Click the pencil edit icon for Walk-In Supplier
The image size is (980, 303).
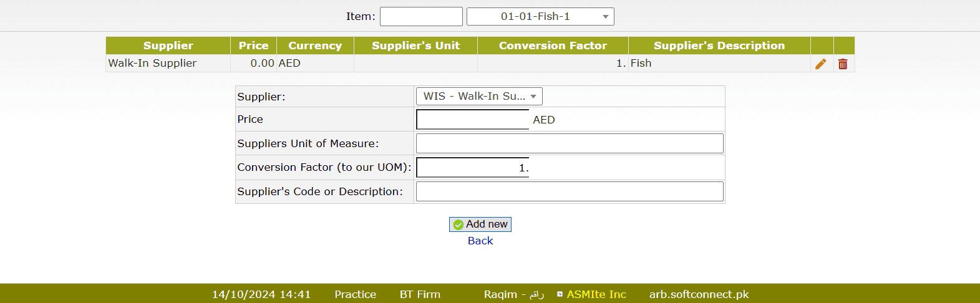821,64
